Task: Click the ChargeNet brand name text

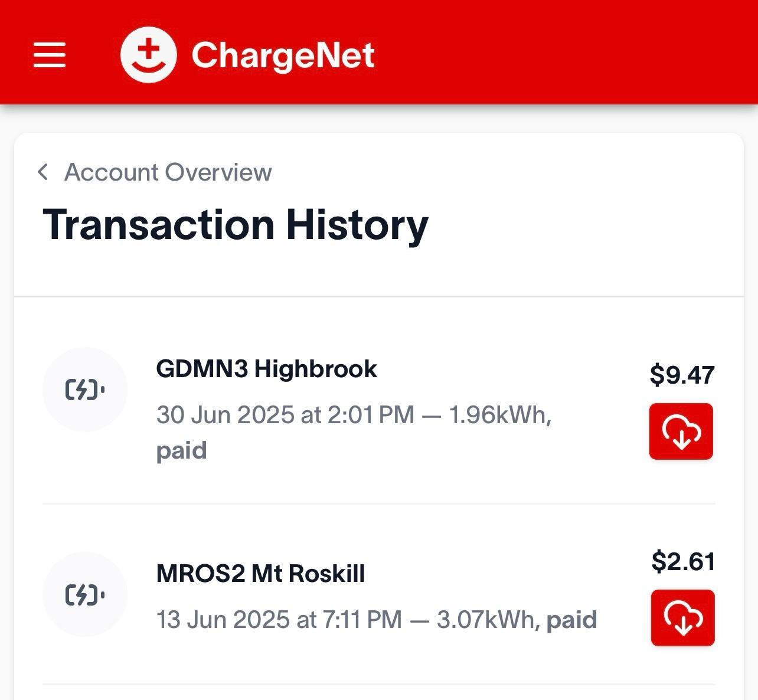Action: click(283, 55)
